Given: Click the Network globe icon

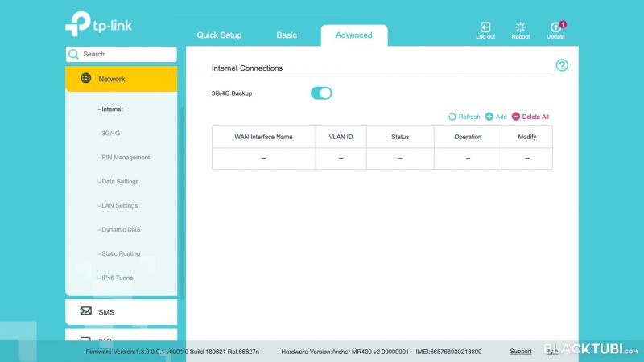Looking at the screenshot, I should pyautogui.click(x=86, y=78).
